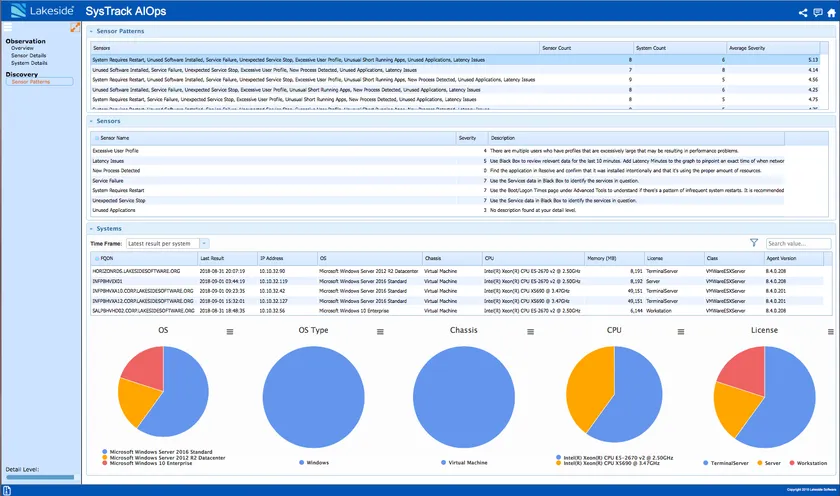The image size is (840, 496).
Task: Open the hamburger menu in sidebar
Action: click(9, 27)
